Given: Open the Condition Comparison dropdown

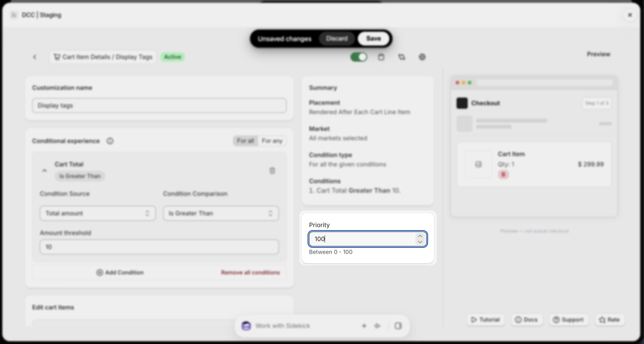Looking at the screenshot, I should (x=221, y=213).
